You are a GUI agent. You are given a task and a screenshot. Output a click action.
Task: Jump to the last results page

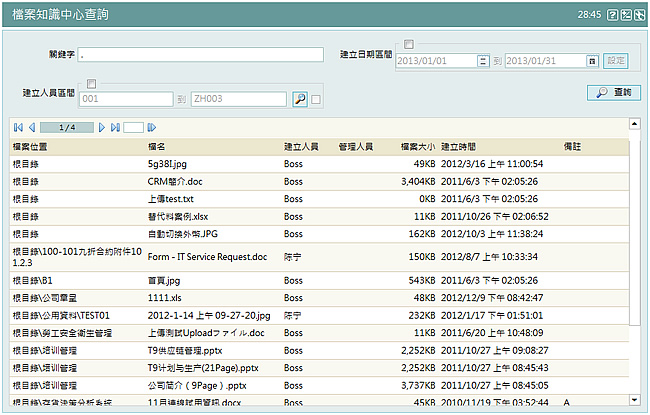coord(115,128)
